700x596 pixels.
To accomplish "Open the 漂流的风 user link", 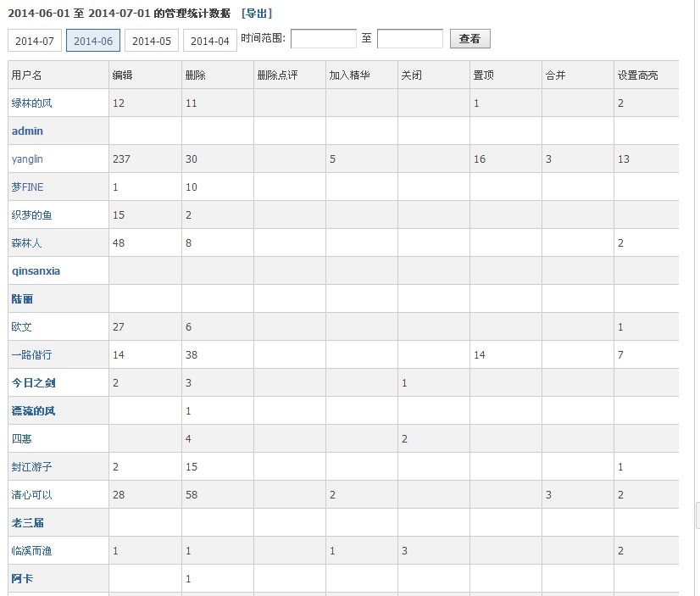I will point(34,410).
